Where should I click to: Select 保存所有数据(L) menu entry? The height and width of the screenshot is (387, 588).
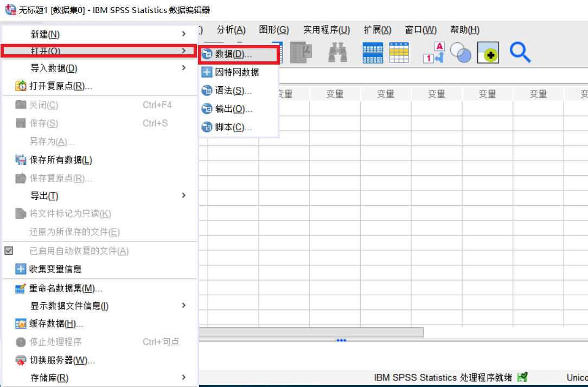point(100,160)
